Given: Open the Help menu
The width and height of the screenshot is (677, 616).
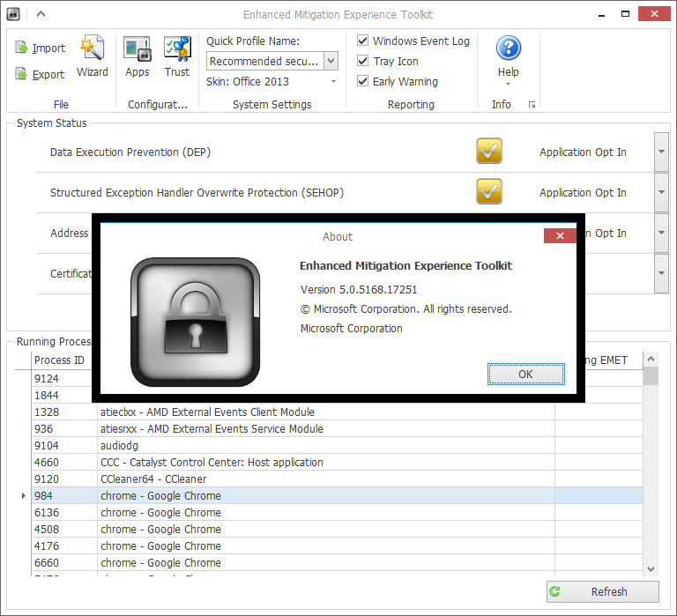Looking at the screenshot, I should point(508,61).
